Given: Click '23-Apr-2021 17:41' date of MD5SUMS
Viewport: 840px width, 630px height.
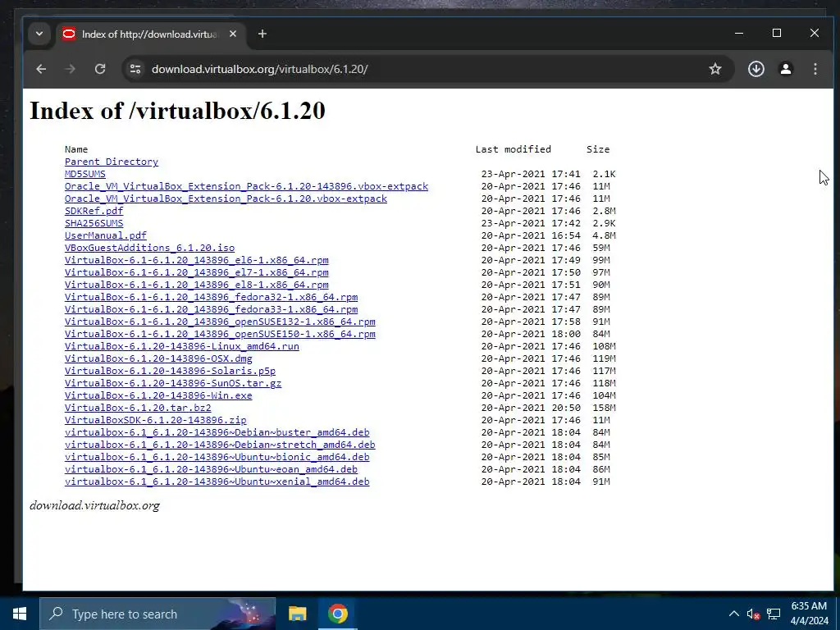Looking at the screenshot, I should [x=531, y=174].
